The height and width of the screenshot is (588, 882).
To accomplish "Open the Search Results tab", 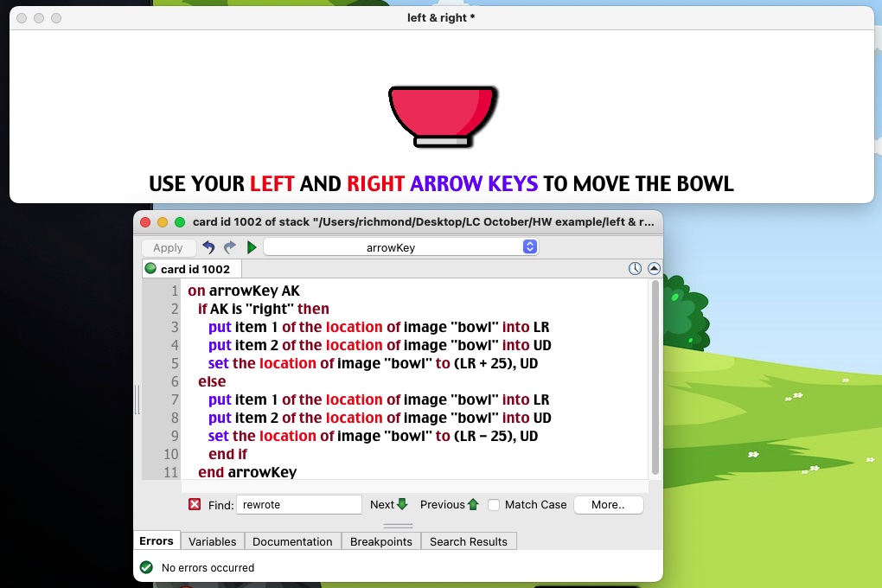I will [x=468, y=541].
